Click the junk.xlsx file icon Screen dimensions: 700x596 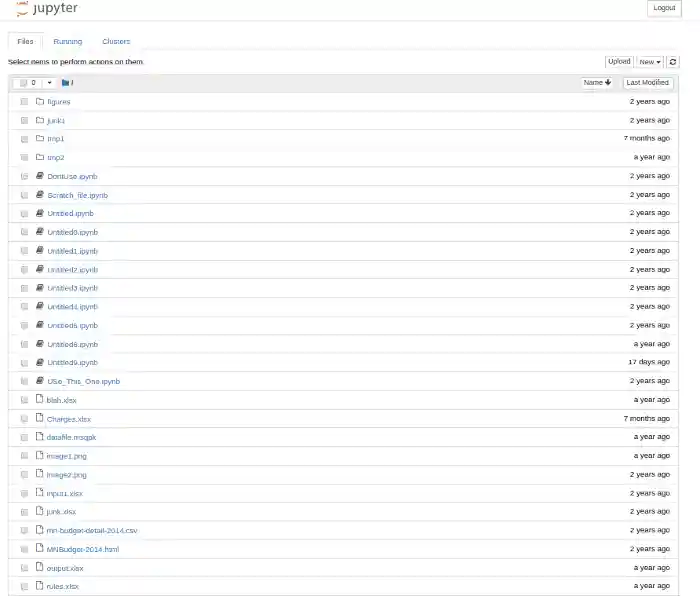[x=39, y=511]
